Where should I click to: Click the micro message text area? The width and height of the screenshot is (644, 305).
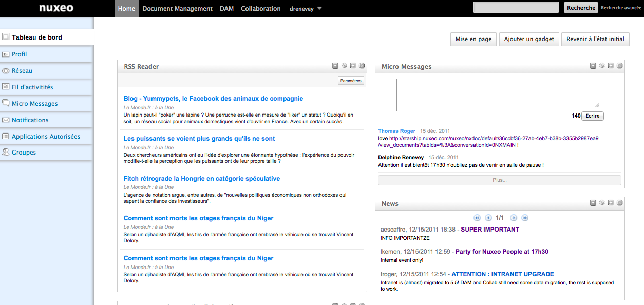click(x=499, y=94)
